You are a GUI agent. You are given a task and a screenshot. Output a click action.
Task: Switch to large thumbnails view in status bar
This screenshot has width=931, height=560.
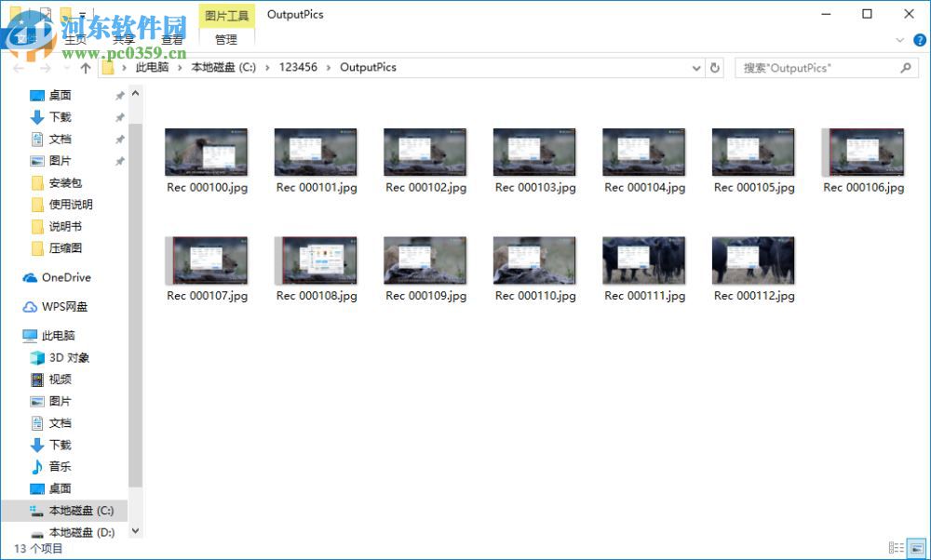click(916, 547)
